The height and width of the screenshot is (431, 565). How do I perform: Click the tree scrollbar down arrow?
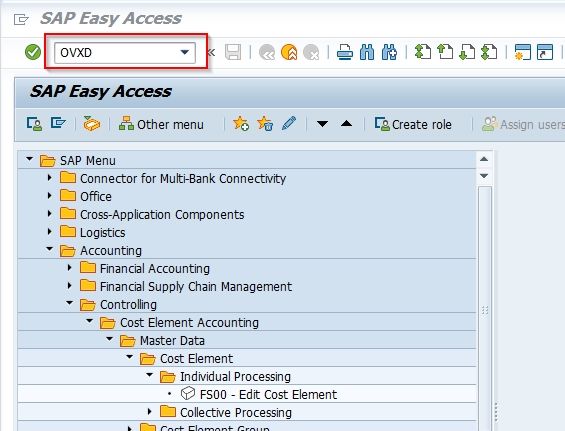point(484,176)
